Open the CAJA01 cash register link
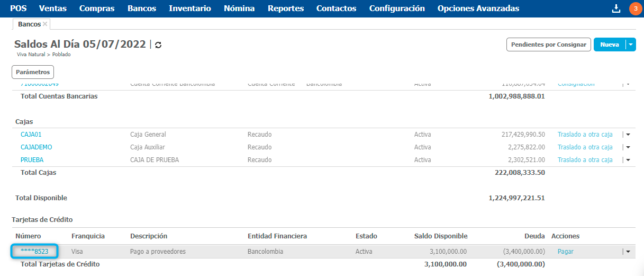This screenshot has height=276, width=644. pos(31,135)
